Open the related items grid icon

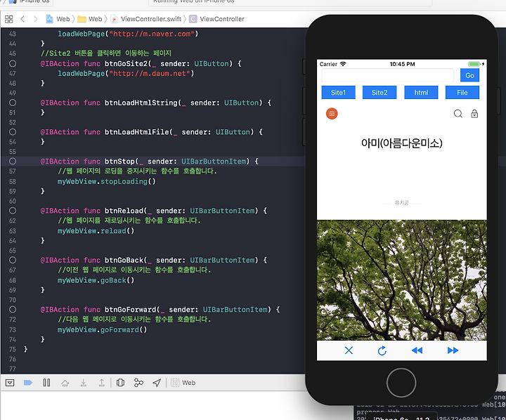coord(9,19)
